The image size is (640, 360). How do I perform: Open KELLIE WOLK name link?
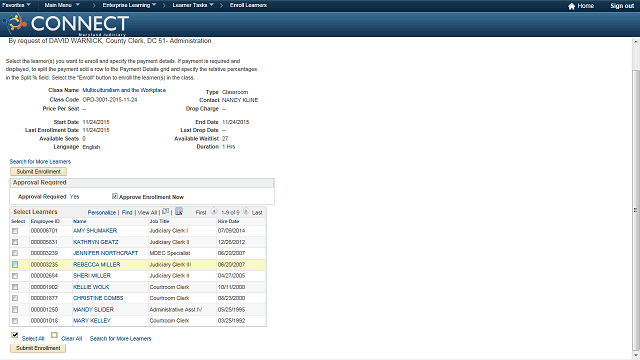click(91, 287)
